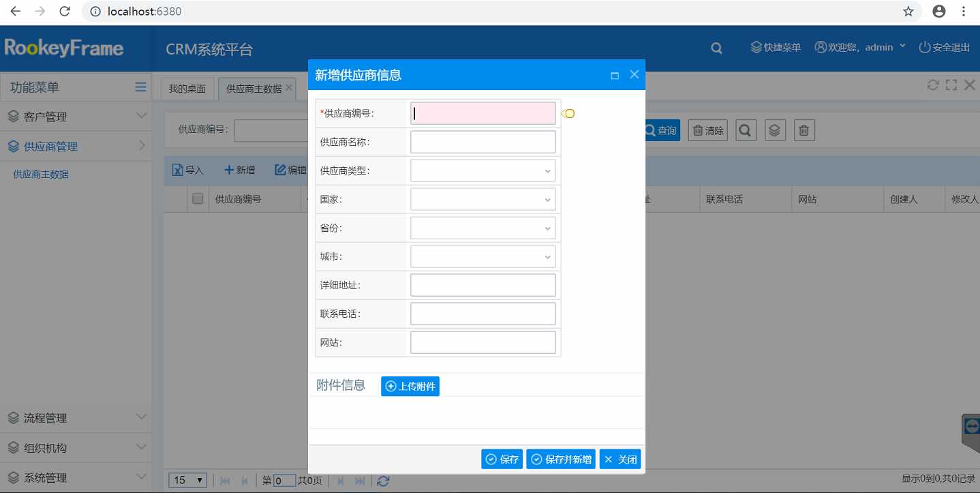Click 导入 import toolbar button
This screenshot has width=980, height=493.
pyautogui.click(x=188, y=170)
